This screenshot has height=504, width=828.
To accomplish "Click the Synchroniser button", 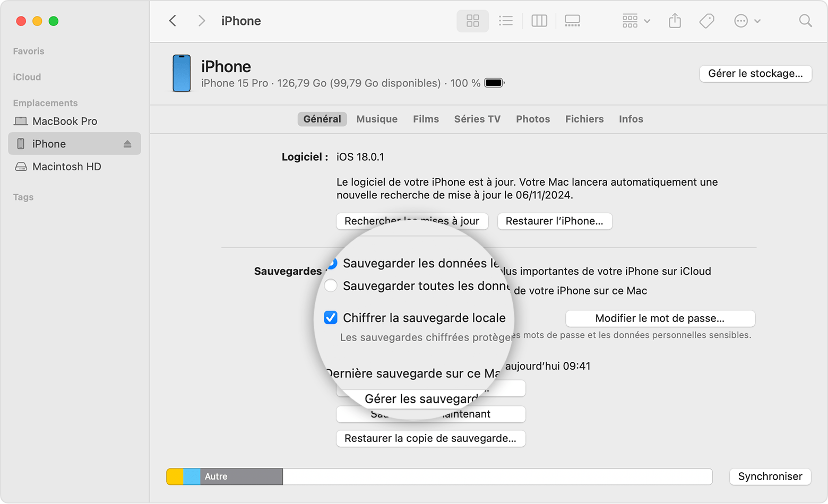I will pyautogui.click(x=770, y=476).
